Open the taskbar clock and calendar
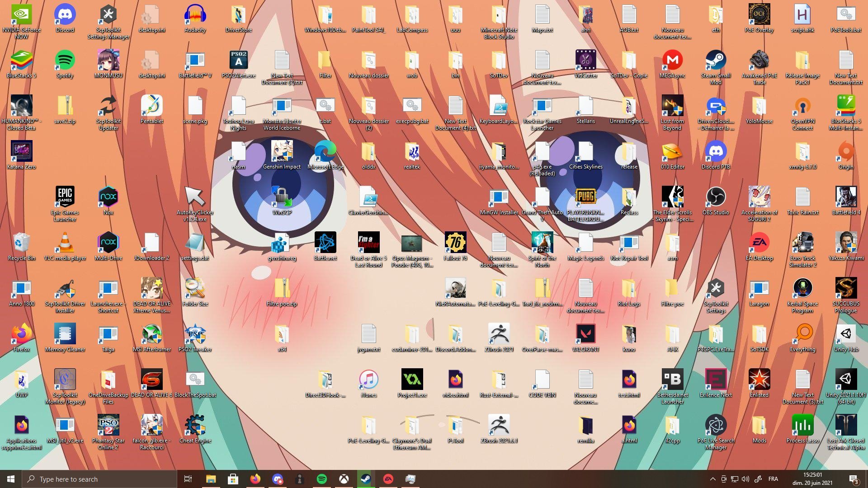 [x=812, y=479]
